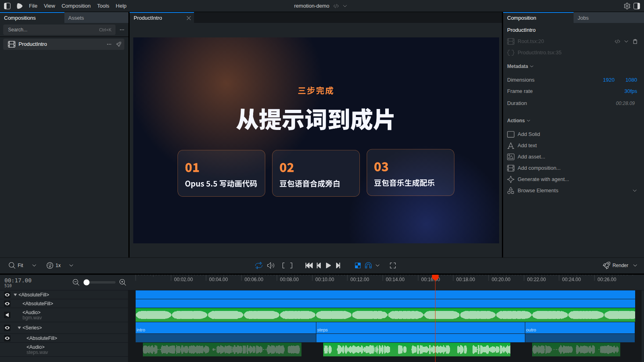Open the settings gear icon
The image size is (644, 362).
(x=627, y=6)
